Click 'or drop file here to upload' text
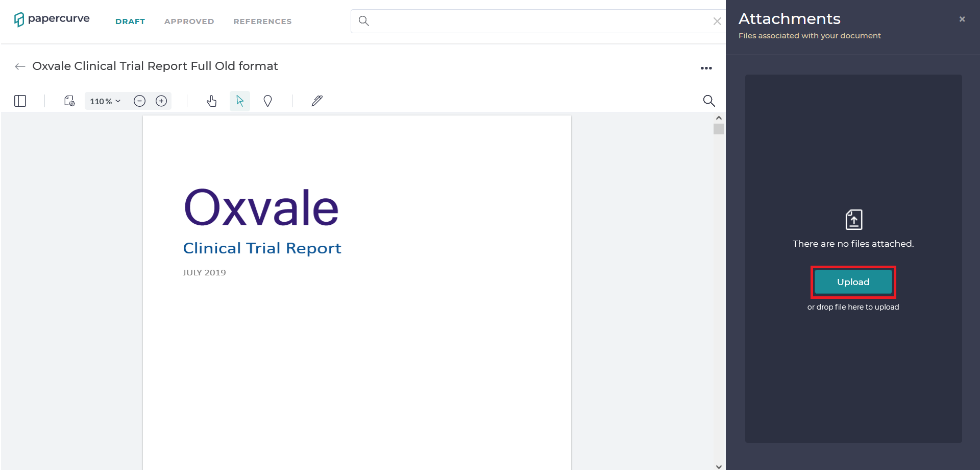This screenshot has width=980, height=470. (853, 307)
